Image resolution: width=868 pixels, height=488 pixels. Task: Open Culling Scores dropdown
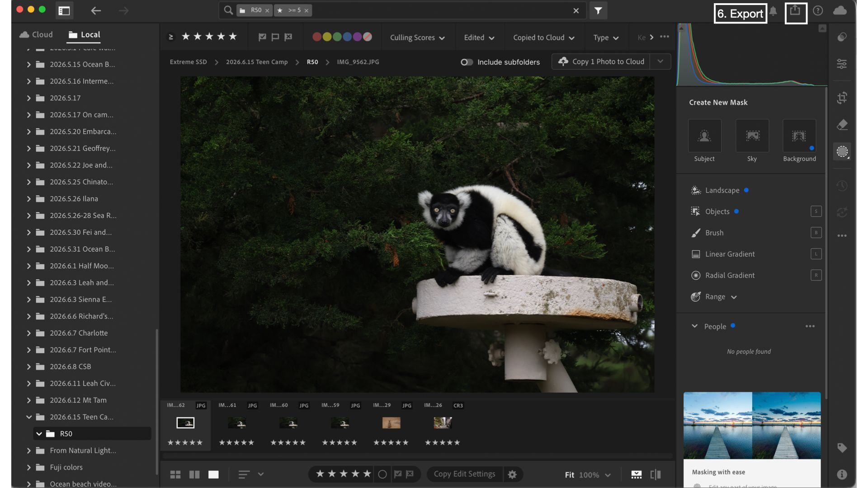tap(417, 38)
